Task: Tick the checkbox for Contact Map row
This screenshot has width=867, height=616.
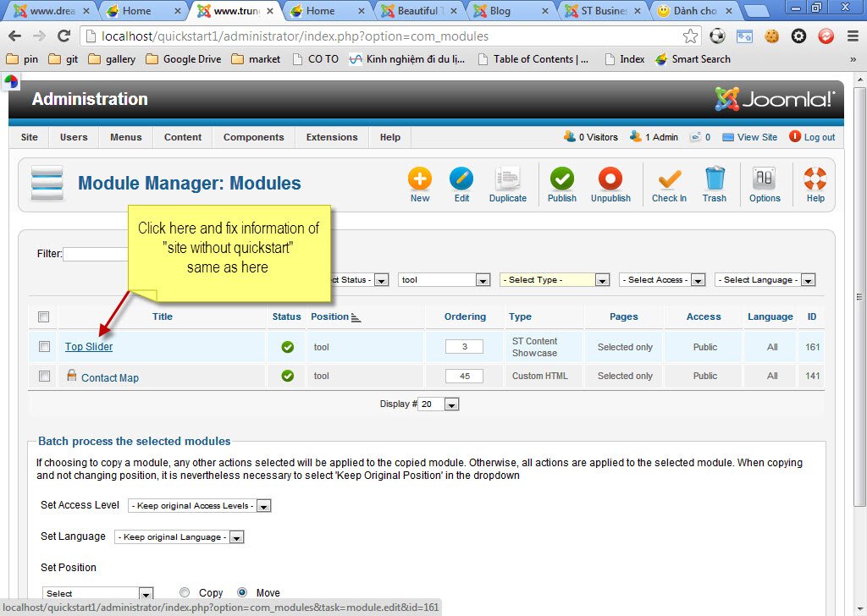Action: point(44,376)
